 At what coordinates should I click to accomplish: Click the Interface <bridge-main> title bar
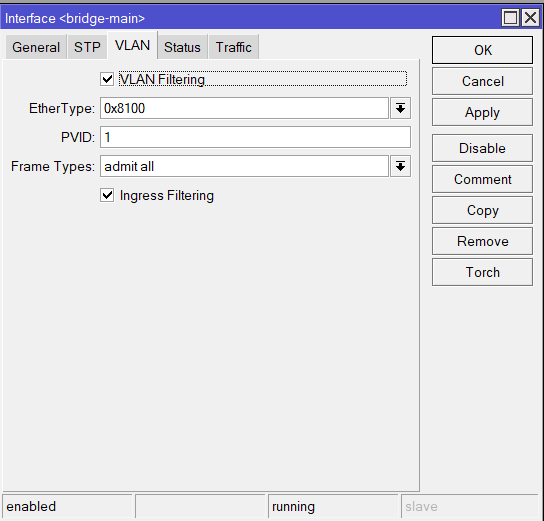[250, 18]
